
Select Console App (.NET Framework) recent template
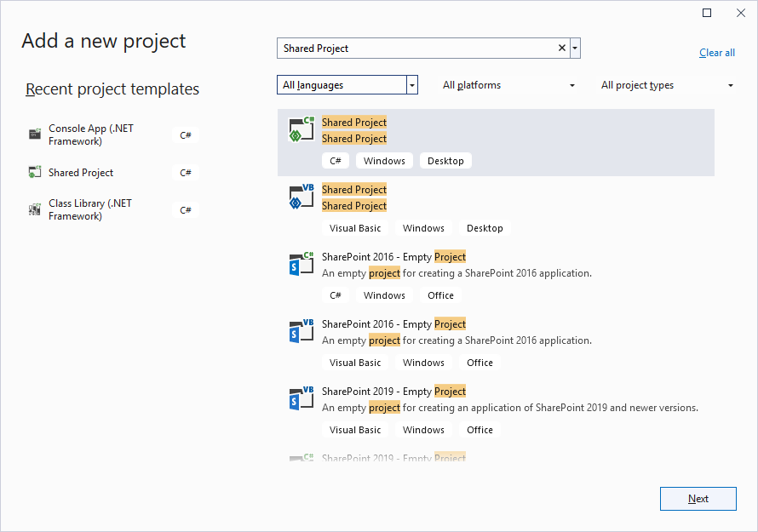click(x=113, y=134)
